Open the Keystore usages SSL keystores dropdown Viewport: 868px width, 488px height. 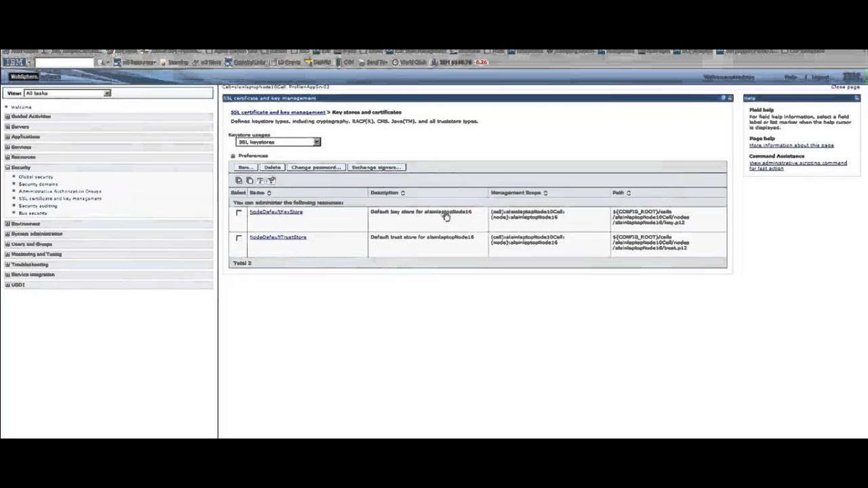pos(278,142)
